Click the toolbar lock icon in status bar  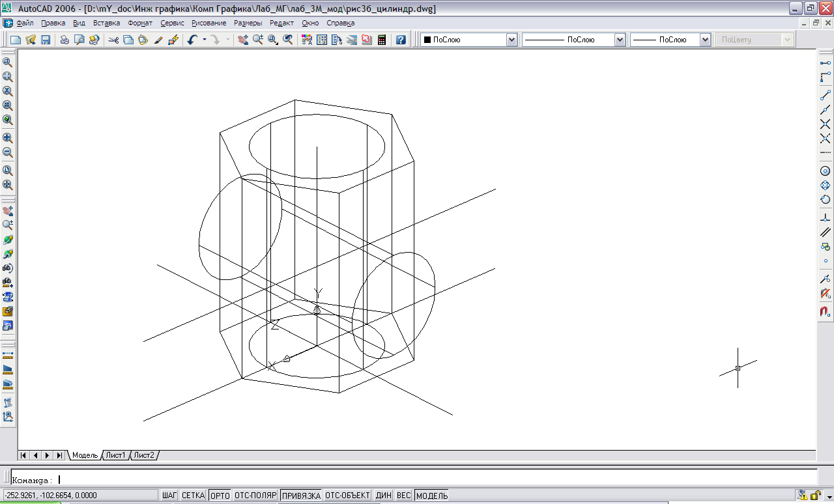pyautogui.click(x=815, y=496)
